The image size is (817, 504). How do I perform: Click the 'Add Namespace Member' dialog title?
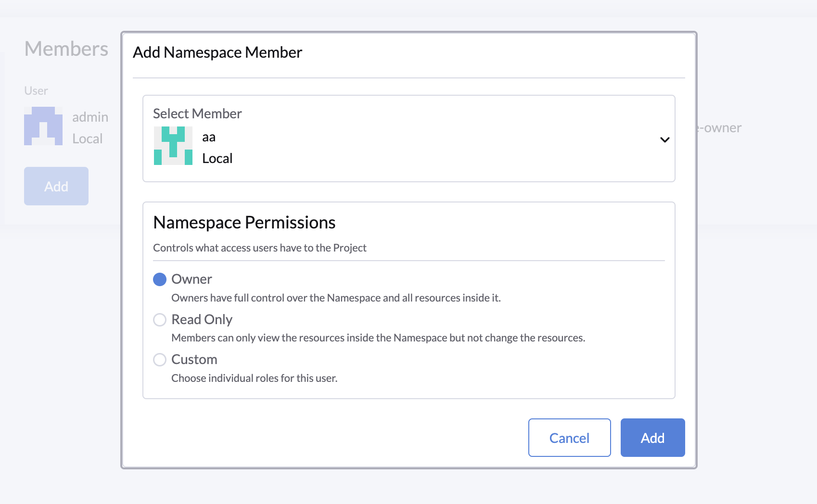217,52
